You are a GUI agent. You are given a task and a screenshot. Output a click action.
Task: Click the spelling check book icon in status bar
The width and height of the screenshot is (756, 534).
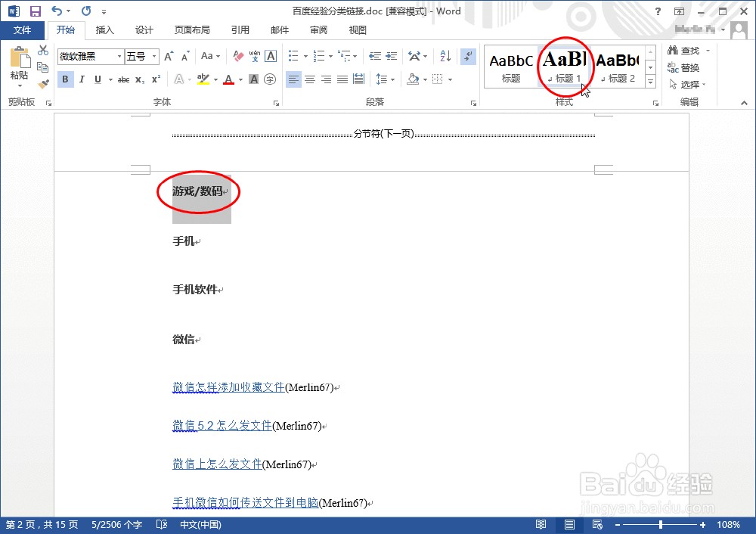[162, 524]
